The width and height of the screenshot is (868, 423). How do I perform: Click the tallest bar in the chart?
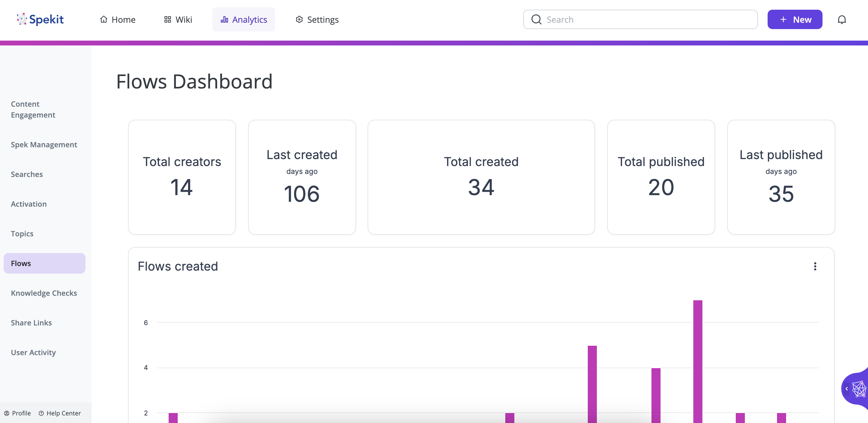[698, 361]
